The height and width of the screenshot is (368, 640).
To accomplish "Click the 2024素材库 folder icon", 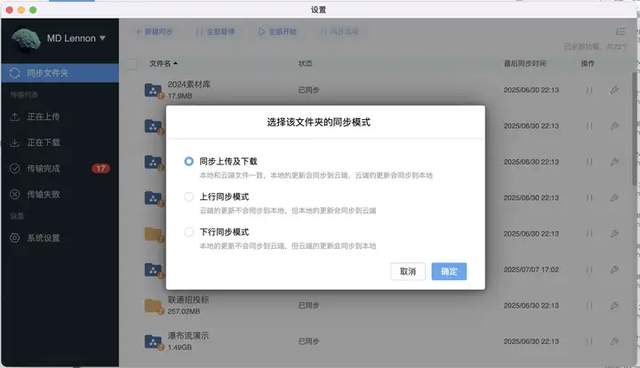I will click(x=153, y=90).
